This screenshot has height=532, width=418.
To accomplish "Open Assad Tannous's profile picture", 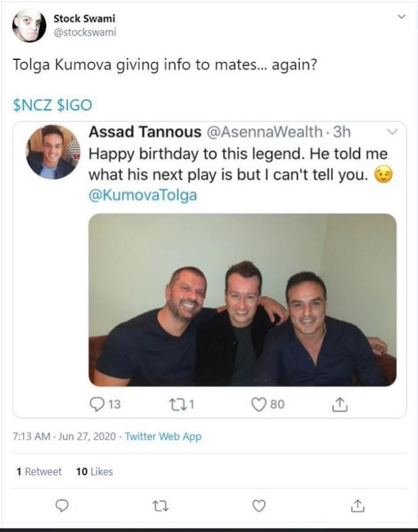I will coord(53,152).
